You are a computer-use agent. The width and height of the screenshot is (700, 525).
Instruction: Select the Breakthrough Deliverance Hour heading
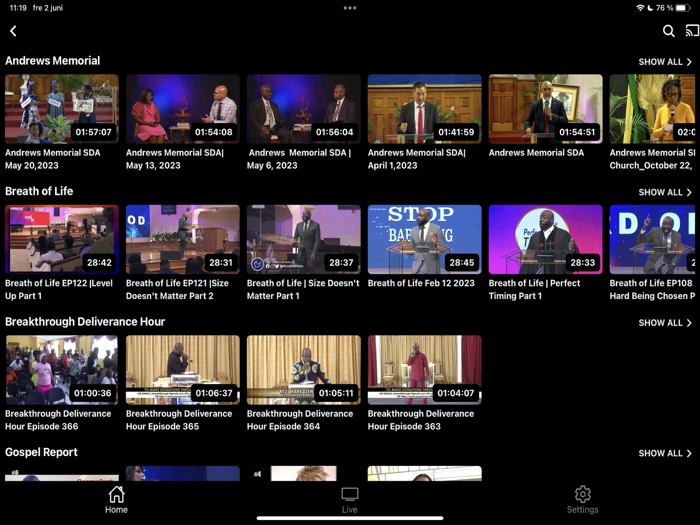tap(85, 321)
